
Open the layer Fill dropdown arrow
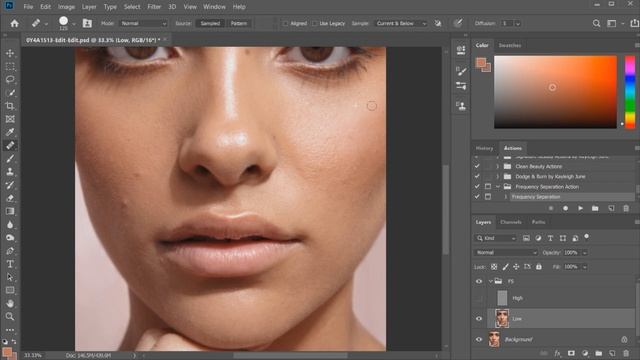click(584, 267)
